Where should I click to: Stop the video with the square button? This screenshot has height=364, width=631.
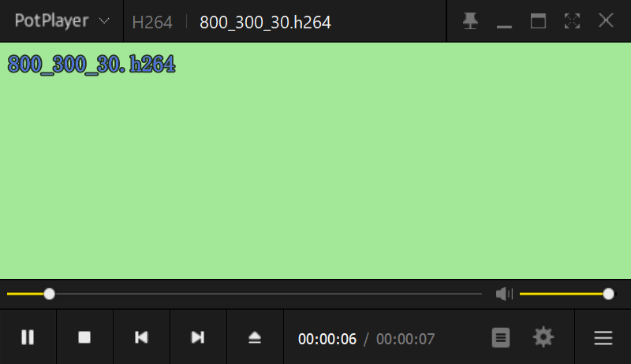[x=84, y=337]
